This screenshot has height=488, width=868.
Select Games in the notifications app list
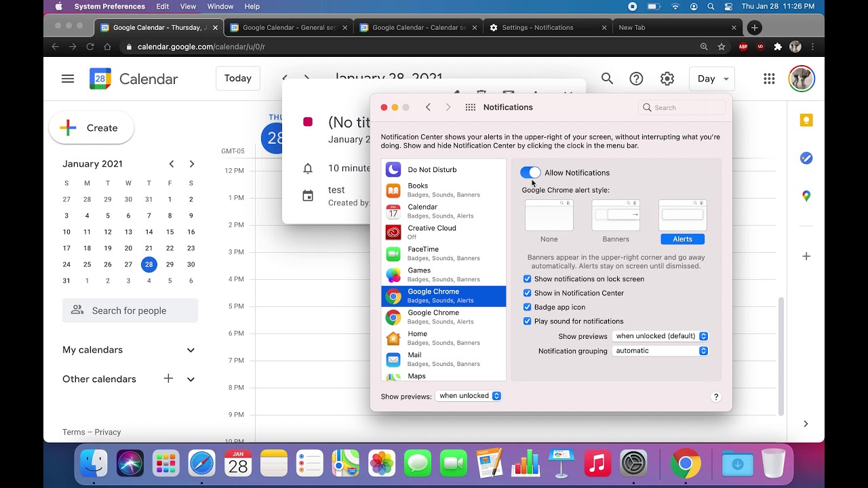443,274
